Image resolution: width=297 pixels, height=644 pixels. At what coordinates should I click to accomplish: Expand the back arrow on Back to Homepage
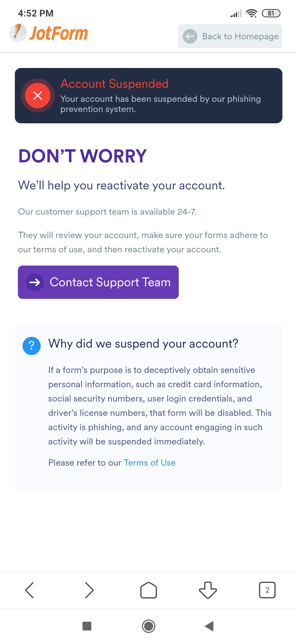tap(190, 36)
